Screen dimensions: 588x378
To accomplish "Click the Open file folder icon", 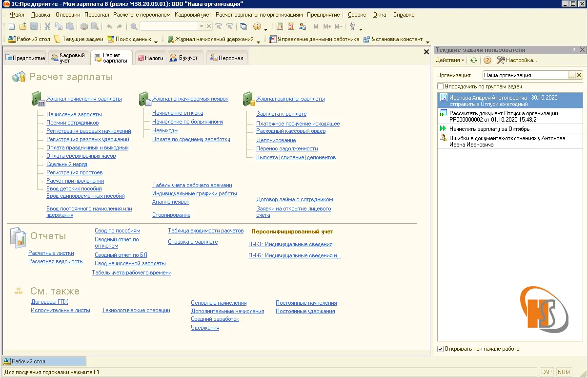I will click(23, 26).
